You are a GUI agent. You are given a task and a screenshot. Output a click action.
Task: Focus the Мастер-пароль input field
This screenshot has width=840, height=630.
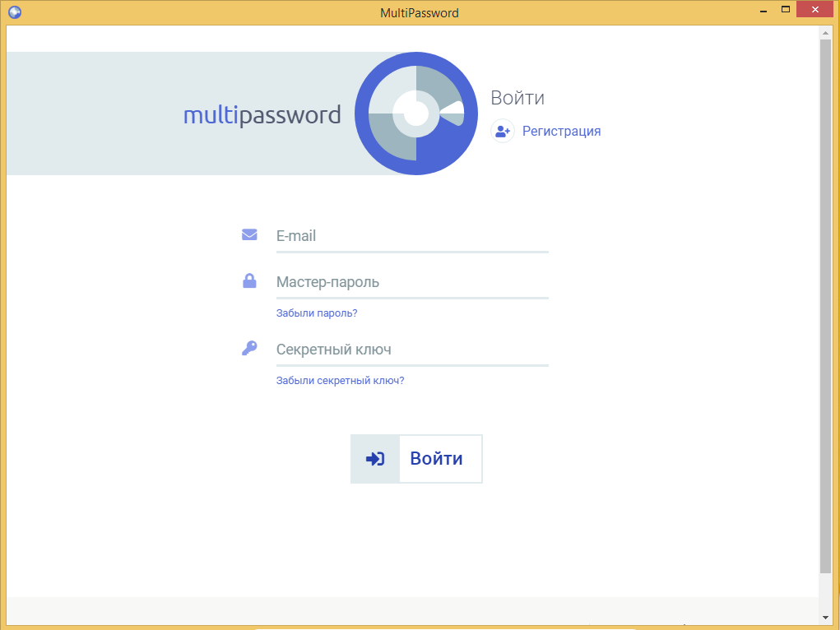[412, 282]
